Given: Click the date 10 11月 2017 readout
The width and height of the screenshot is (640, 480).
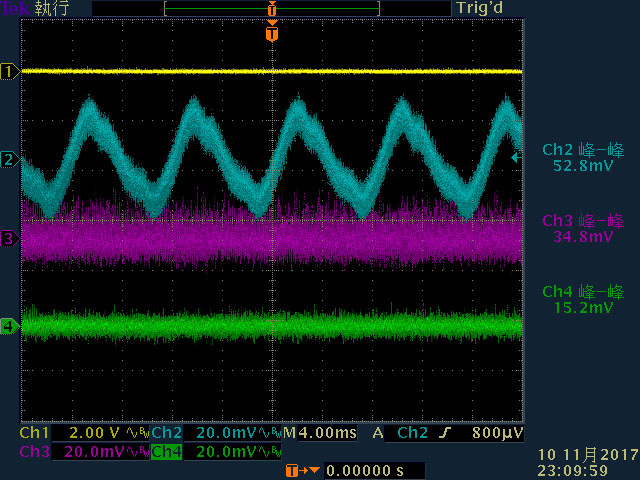Looking at the screenshot, I should coord(588,455).
